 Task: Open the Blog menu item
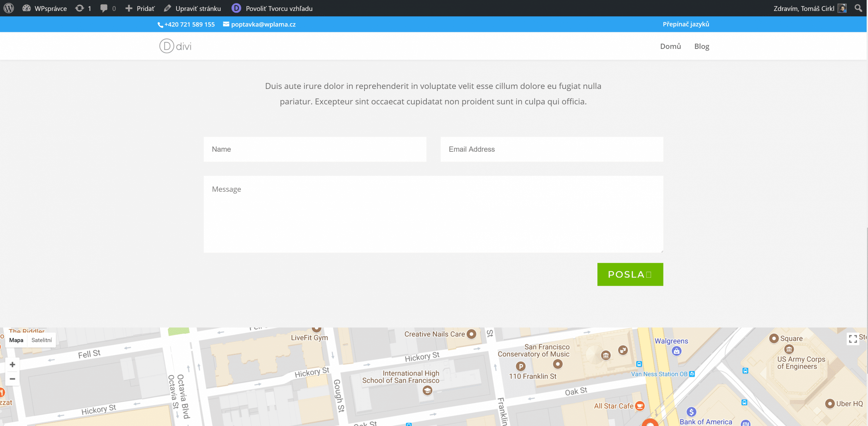[702, 46]
